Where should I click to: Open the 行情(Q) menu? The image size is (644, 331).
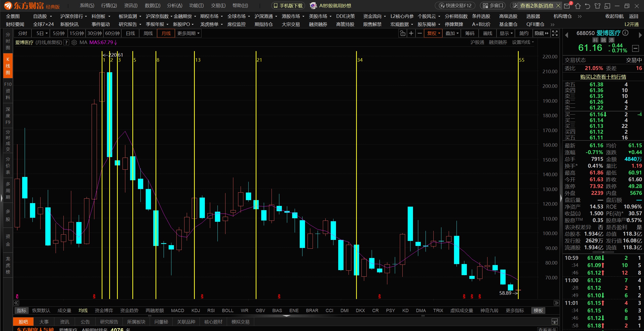click(109, 6)
